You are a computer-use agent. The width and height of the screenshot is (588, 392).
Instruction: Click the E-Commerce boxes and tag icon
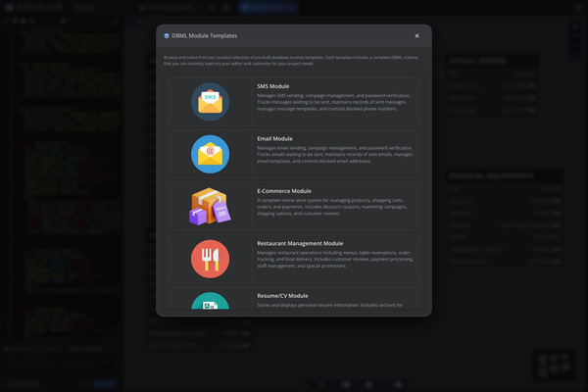tap(210, 207)
